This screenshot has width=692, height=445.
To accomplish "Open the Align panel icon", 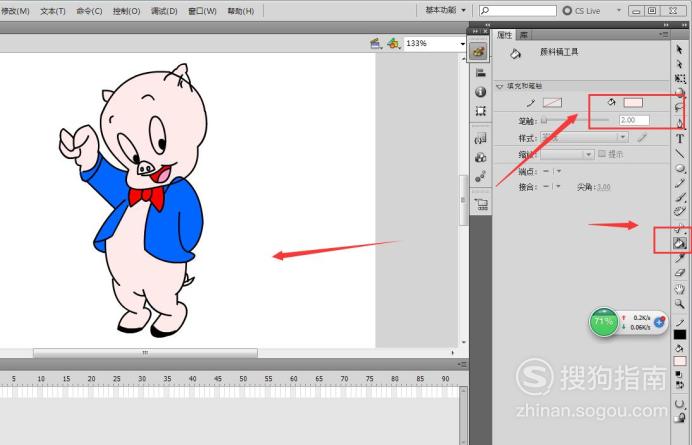I will point(480,73).
